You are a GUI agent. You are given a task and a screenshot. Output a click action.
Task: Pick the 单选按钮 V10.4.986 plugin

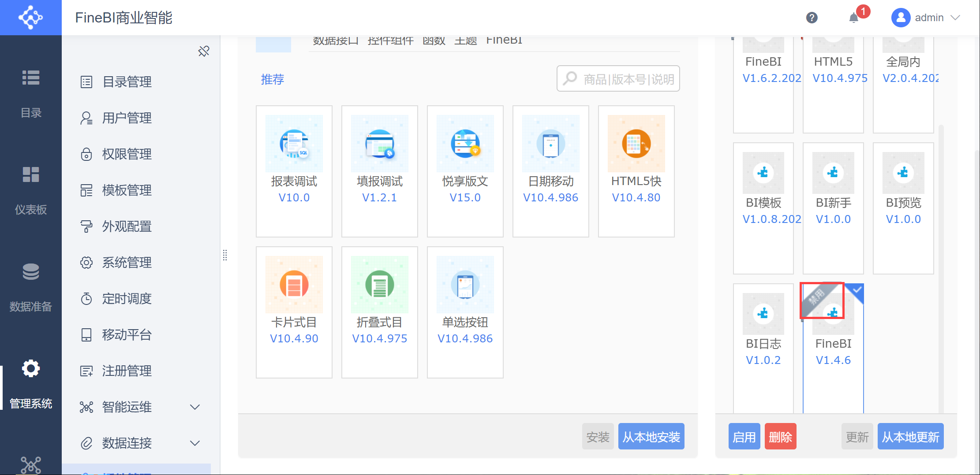point(465,312)
